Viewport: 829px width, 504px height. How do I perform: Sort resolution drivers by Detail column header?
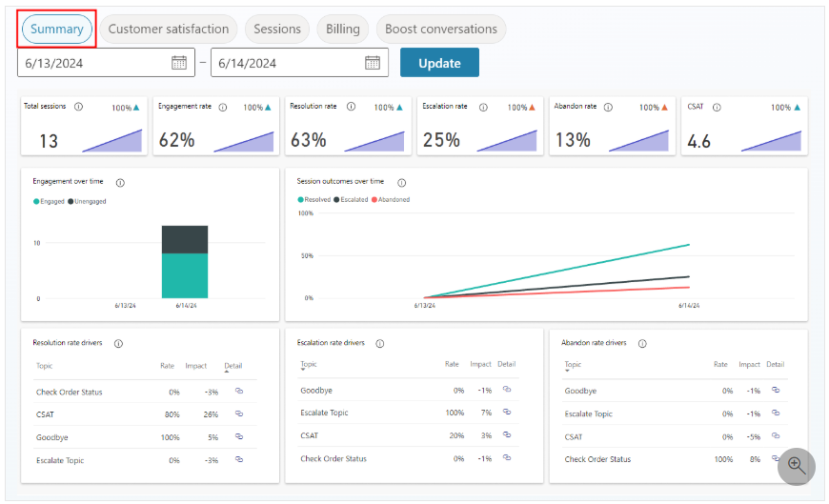[x=233, y=366]
